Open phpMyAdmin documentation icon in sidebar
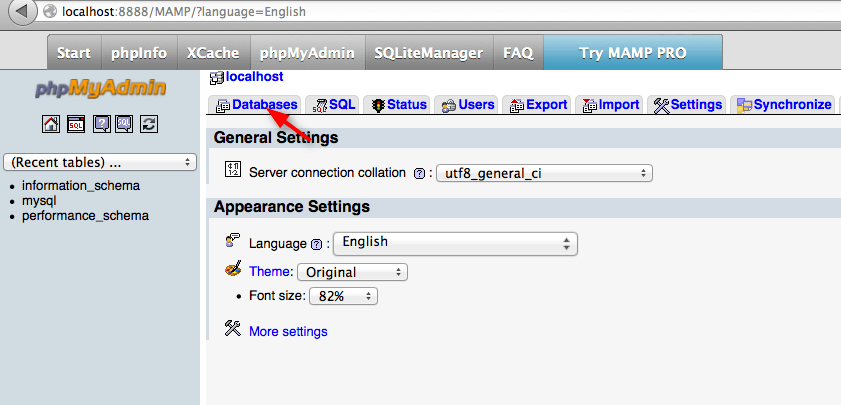 tap(102, 124)
